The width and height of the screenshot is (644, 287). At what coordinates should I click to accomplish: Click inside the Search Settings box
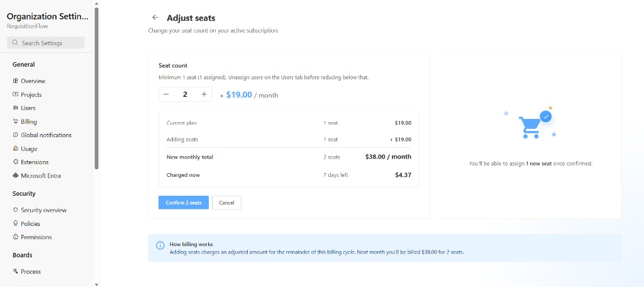(x=45, y=43)
